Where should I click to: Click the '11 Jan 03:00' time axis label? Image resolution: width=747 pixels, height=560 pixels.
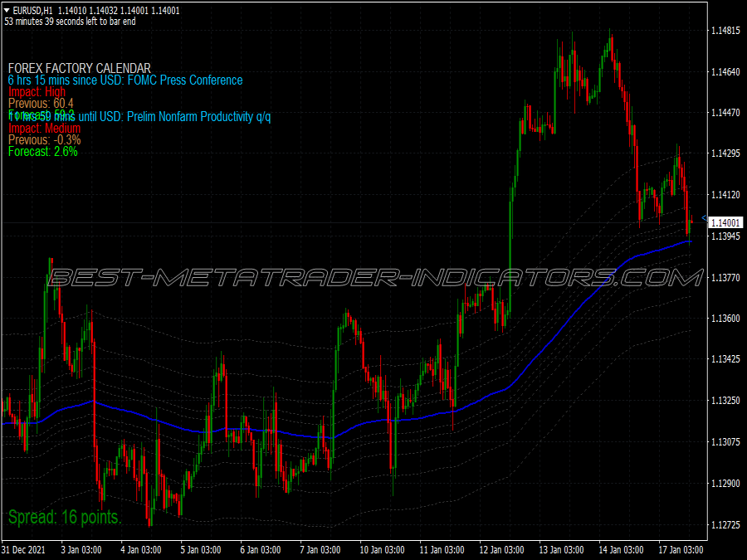pos(442,549)
